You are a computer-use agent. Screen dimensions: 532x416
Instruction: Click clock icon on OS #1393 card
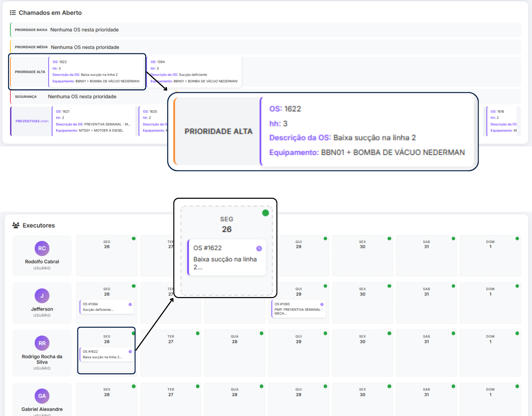pyautogui.click(x=322, y=305)
